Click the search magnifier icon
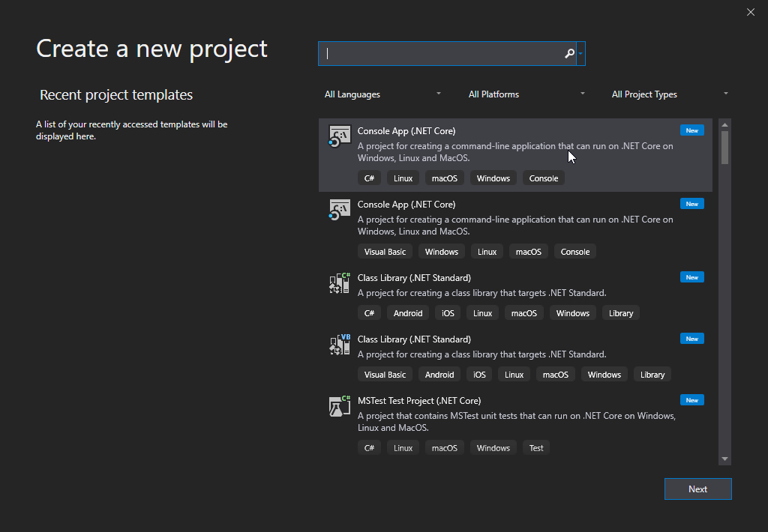This screenshot has height=532, width=768. click(x=569, y=53)
